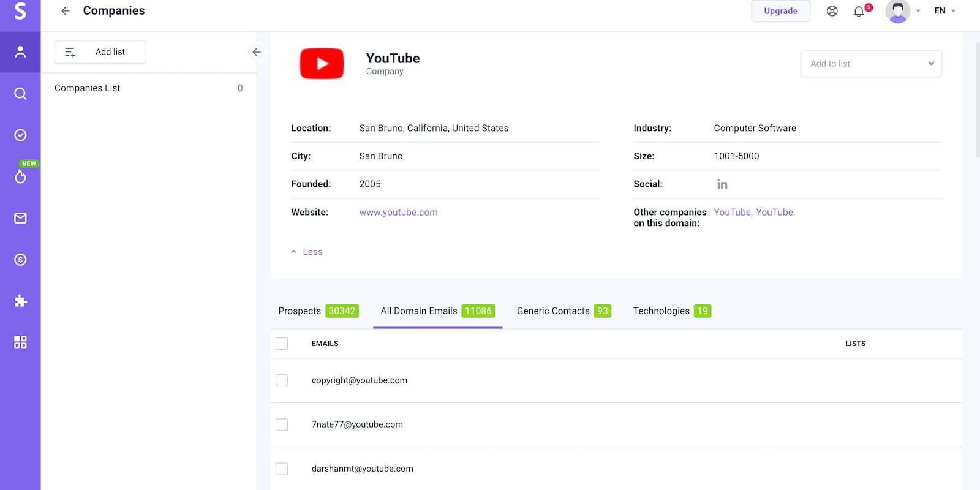This screenshot has height=490, width=980.
Task: Open the EN language dropdown
Action: [945, 11]
